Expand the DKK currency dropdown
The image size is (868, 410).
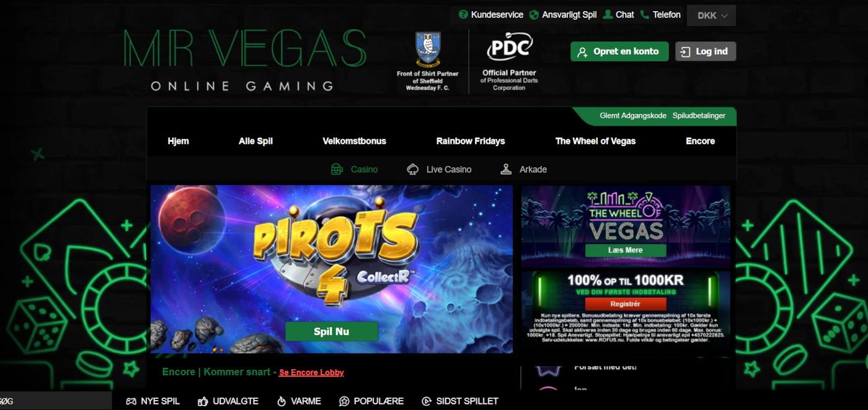point(711,15)
